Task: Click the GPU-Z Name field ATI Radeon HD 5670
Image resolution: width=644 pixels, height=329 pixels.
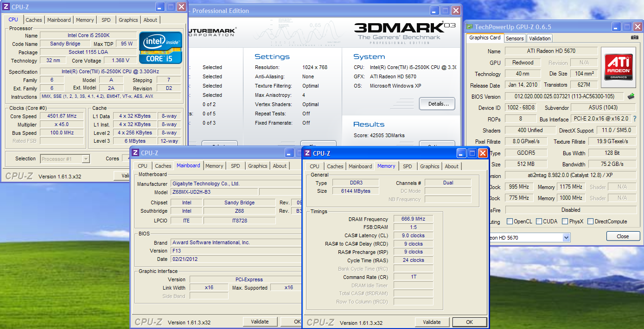Action: click(551, 51)
